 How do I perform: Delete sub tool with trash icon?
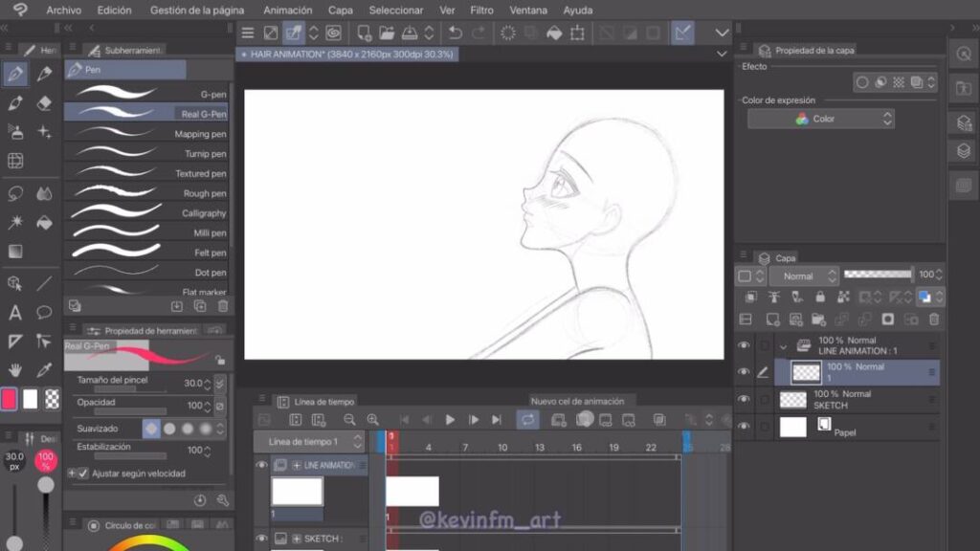223,306
